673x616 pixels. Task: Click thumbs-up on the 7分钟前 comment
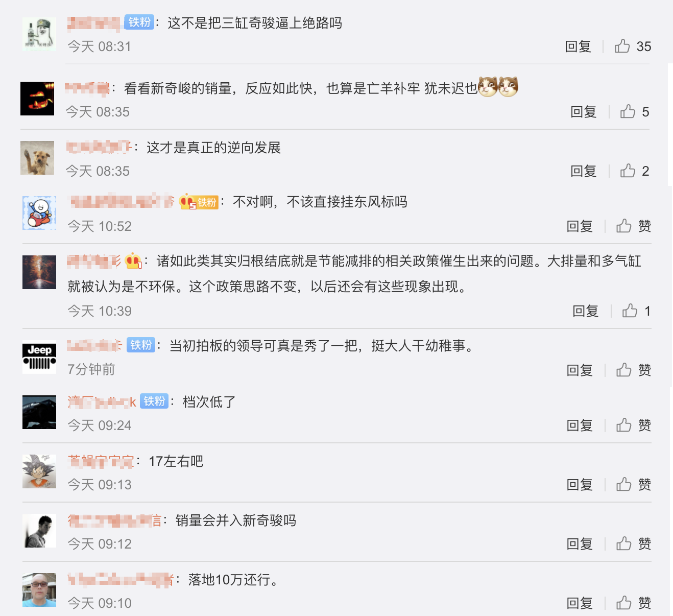point(633,370)
